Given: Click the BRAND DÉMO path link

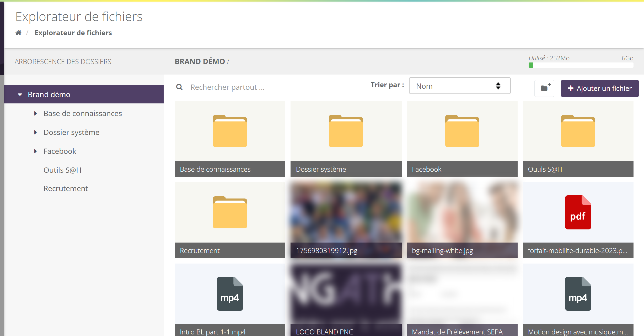Looking at the screenshot, I should pyautogui.click(x=200, y=61).
